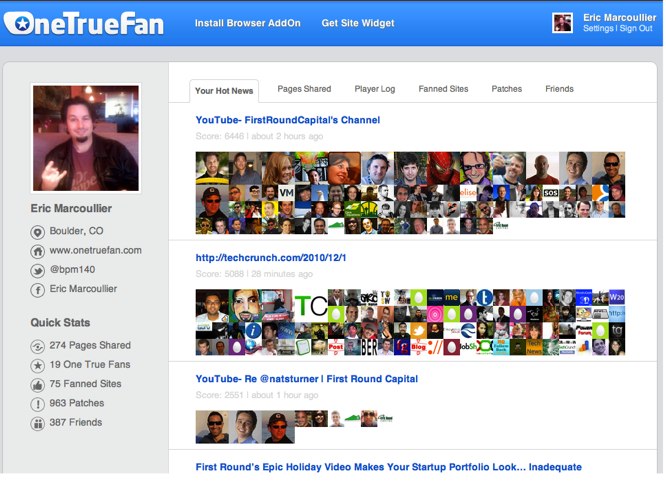Viewport: 666px width, 485px height.
Task: Switch to the Patches tab
Action: [506, 89]
